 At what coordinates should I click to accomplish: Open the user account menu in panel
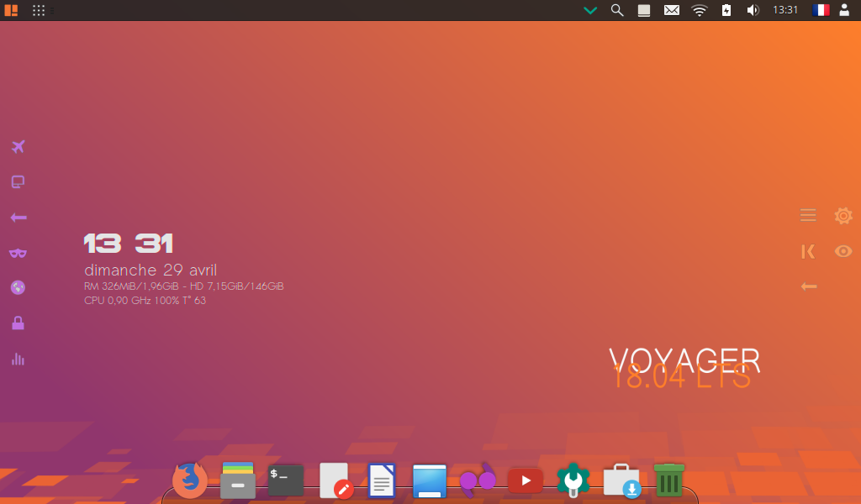844,10
